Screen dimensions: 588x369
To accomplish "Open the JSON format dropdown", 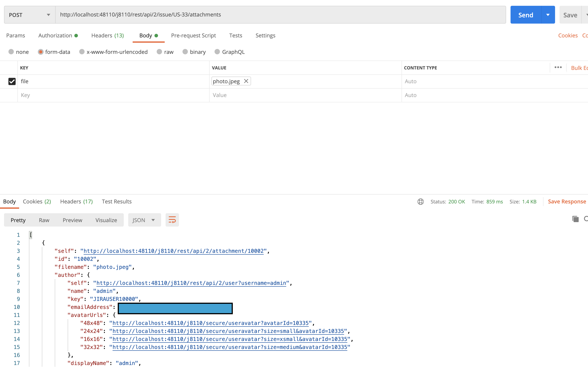I will (x=144, y=220).
